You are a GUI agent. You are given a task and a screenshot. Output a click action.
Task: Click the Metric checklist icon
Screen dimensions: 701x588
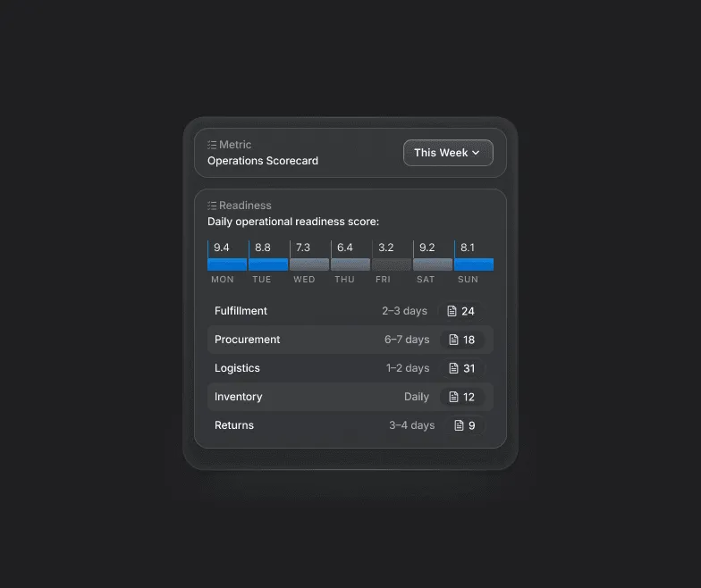pyautogui.click(x=212, y=145)
